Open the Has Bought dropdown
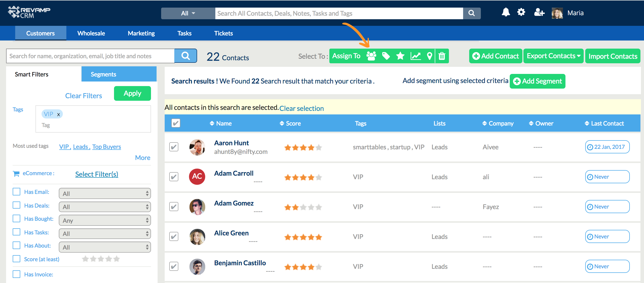This screenshot has width=644, height=283. 105,220
